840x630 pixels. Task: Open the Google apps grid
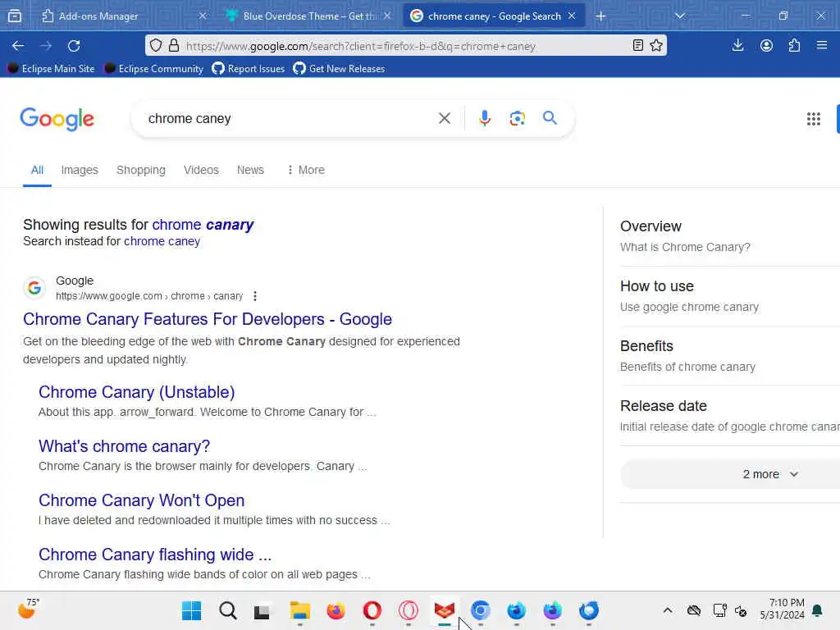click(813, 119)
